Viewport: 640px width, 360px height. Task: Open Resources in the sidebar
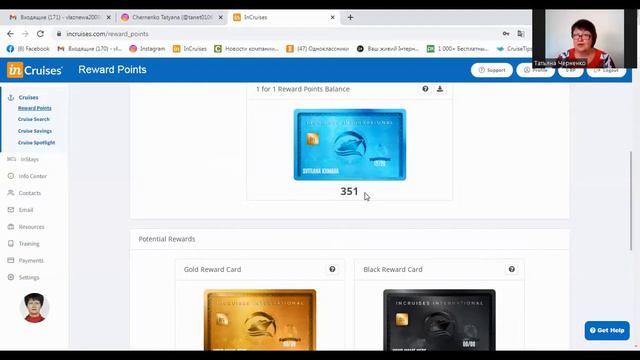31,227
